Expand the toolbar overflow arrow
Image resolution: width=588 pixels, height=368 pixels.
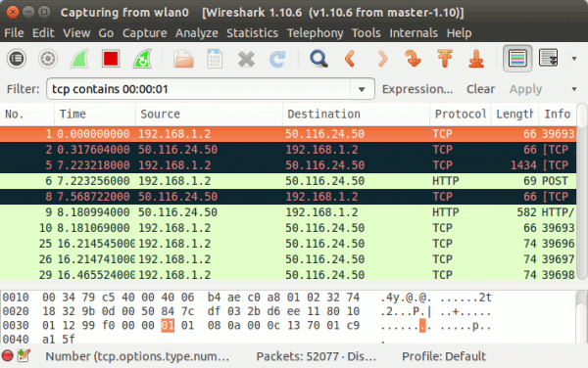point(574,59)
